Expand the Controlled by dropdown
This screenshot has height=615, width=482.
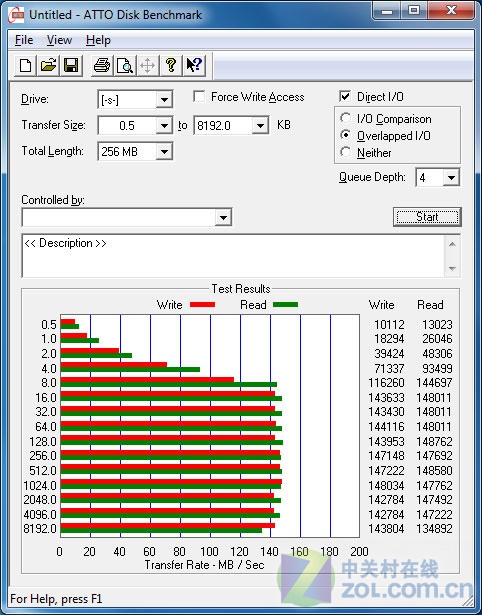point(223,217)
